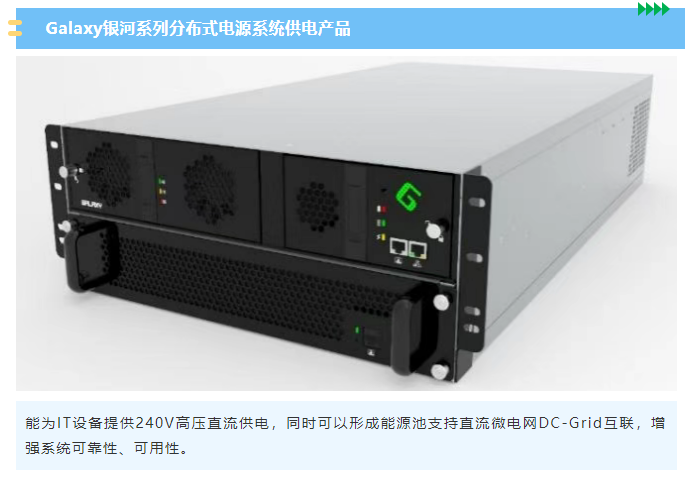Viewport: 691px width, 481px height.
Task: Select the left RJ45 network port
Action: [398, 248]
